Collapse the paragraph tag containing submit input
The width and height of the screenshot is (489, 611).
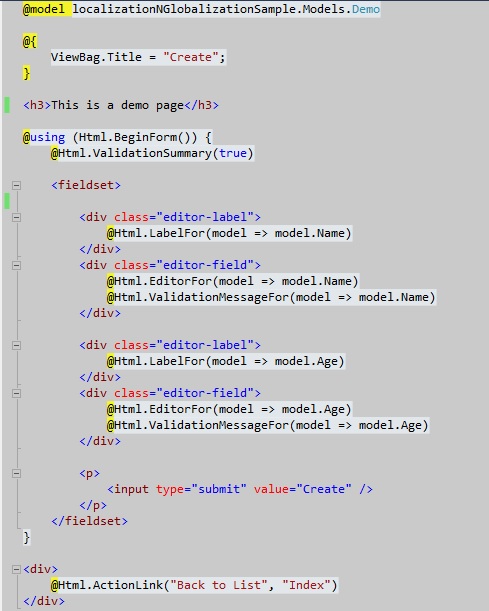point(16,473)
